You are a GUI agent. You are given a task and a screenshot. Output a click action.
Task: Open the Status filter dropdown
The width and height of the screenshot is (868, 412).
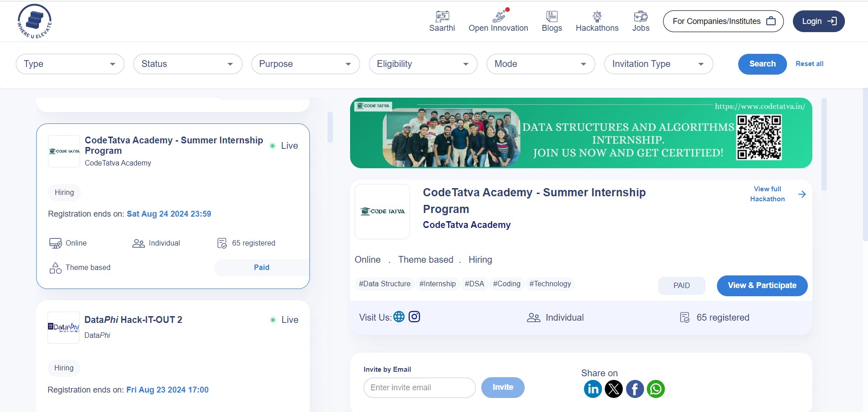188,64
